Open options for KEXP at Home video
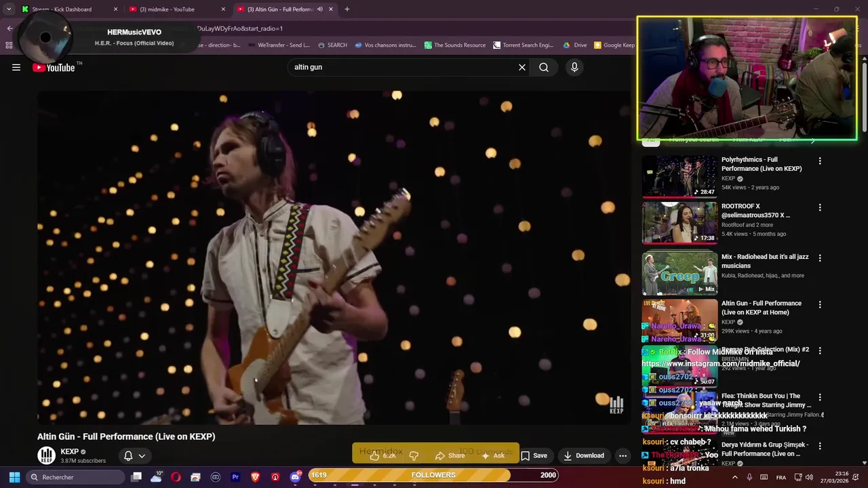 coord(820,304)
